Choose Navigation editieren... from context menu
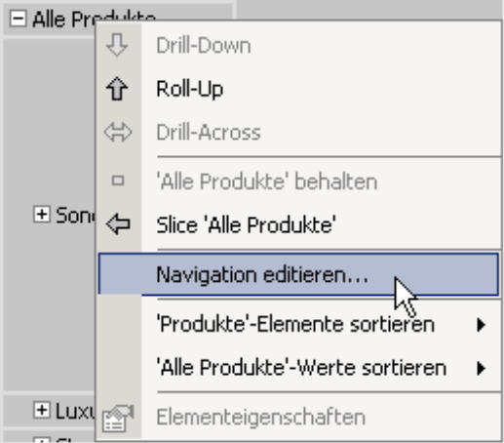 click(x=298, y=274)
